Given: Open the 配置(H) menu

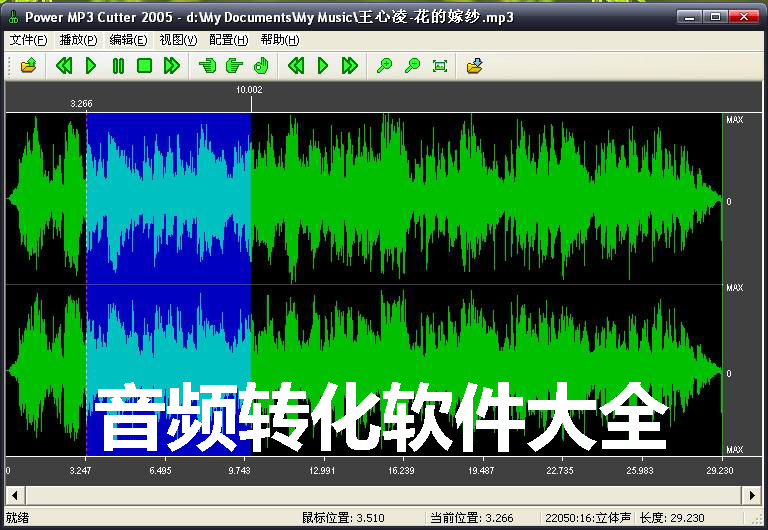Looking at the screenshot, I should coord(228,40).
